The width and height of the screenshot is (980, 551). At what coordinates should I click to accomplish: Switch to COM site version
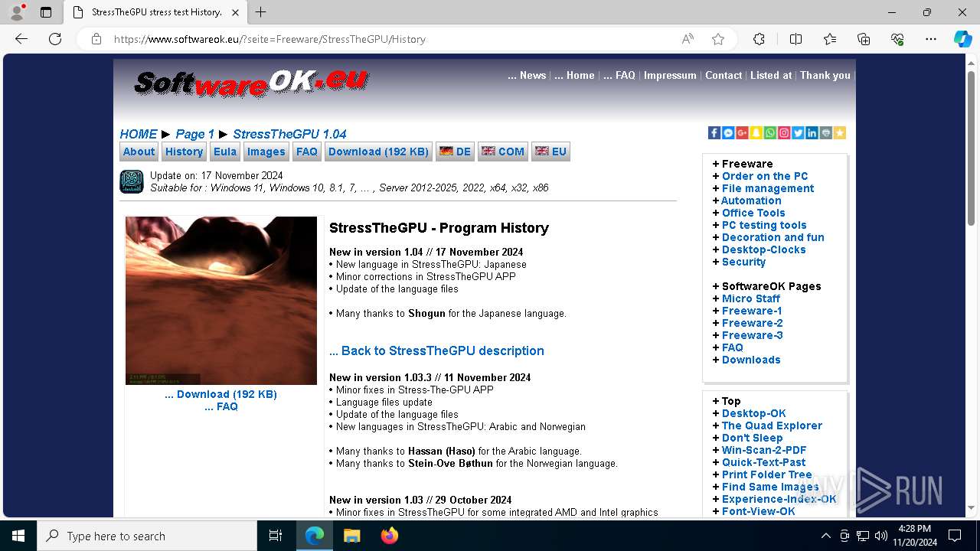click(503, 152)
